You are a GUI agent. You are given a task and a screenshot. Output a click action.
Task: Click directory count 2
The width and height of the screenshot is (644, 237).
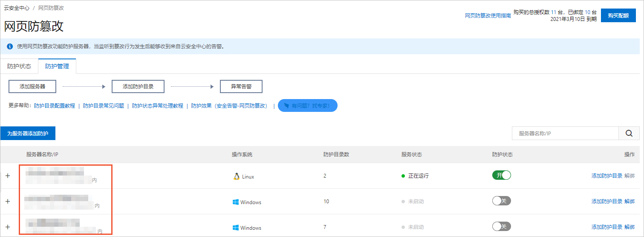[x=325, y=176]
